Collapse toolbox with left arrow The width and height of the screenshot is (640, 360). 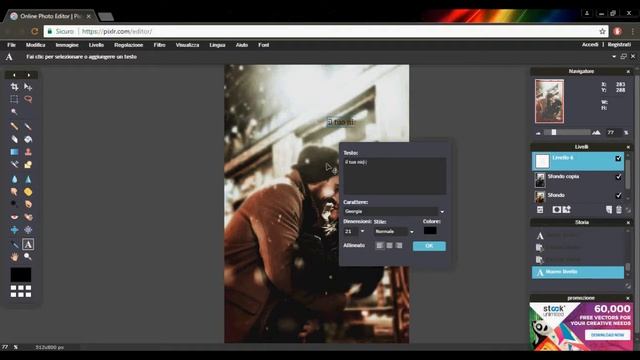click(x=14, y=75)
